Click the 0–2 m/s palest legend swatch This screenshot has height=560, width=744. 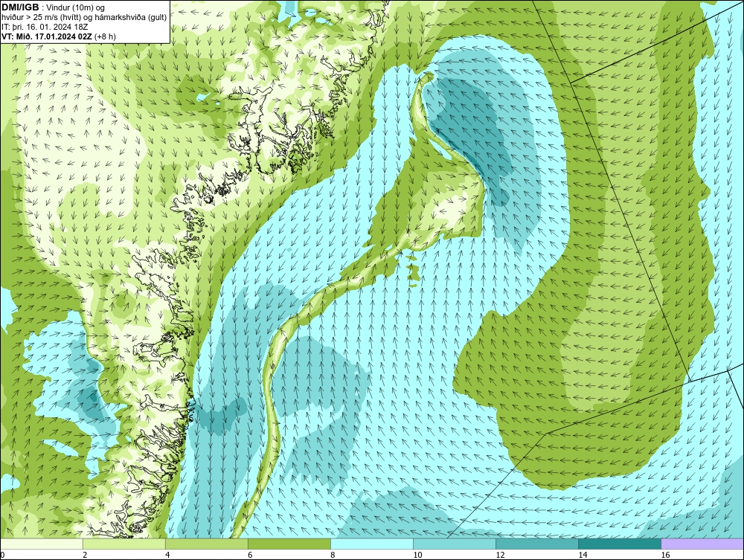click(41, 544)
